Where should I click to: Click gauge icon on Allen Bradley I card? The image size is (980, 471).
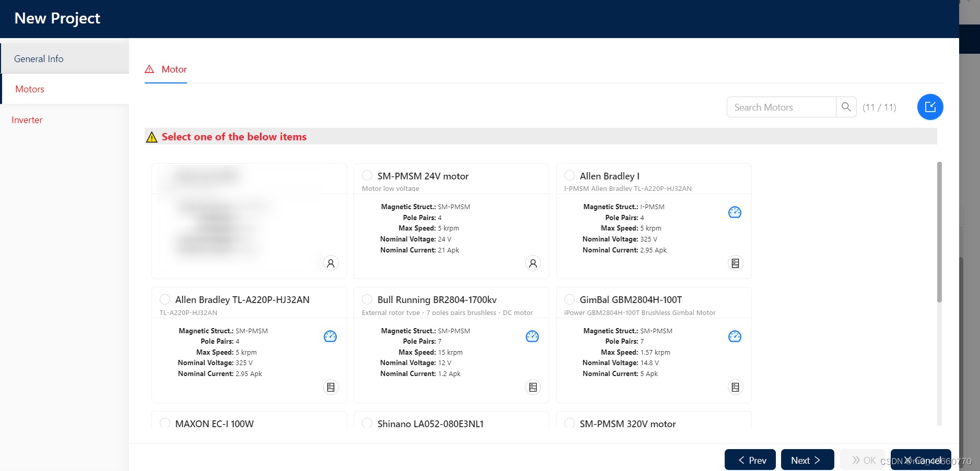click(735, 212)
